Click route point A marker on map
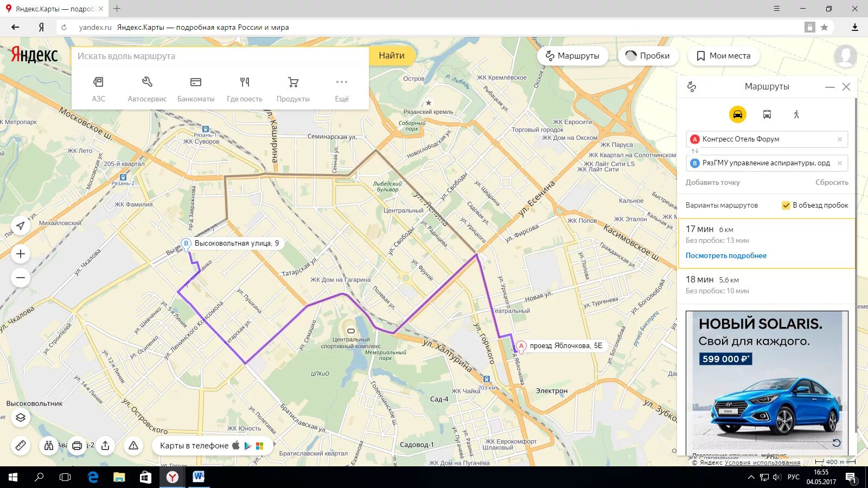 [521, 345]
